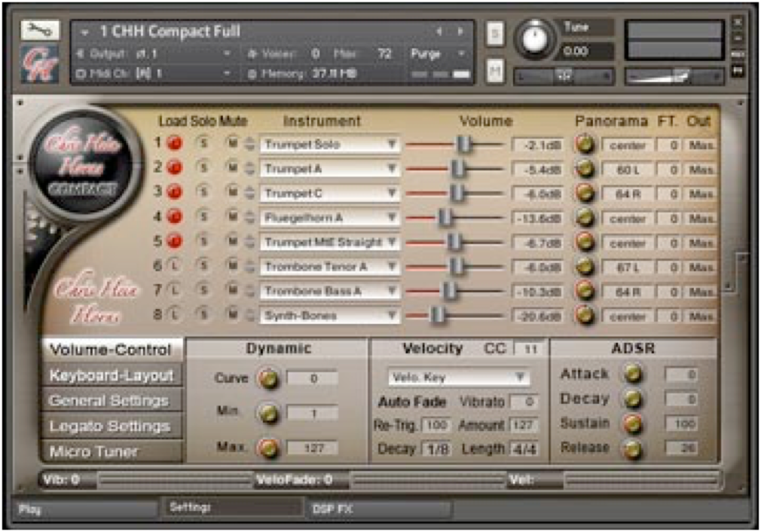Open the Legato Settings tab
This screenshot has height=532, width=761.
click(112, 426)
